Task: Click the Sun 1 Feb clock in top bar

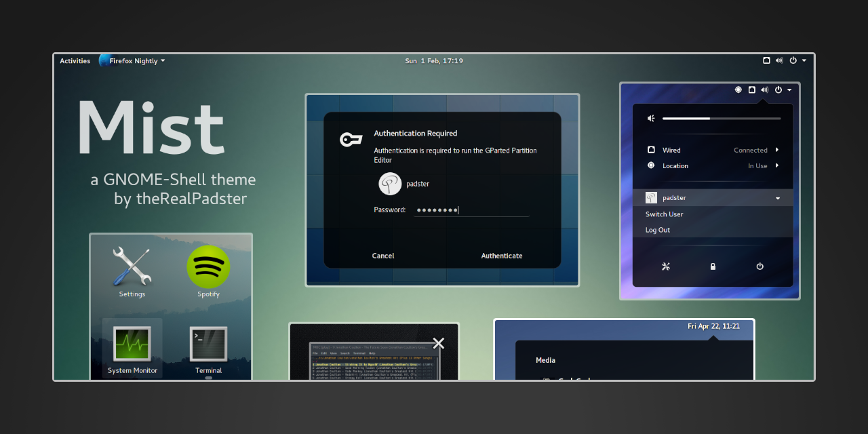Action: [x=434, y=60]
